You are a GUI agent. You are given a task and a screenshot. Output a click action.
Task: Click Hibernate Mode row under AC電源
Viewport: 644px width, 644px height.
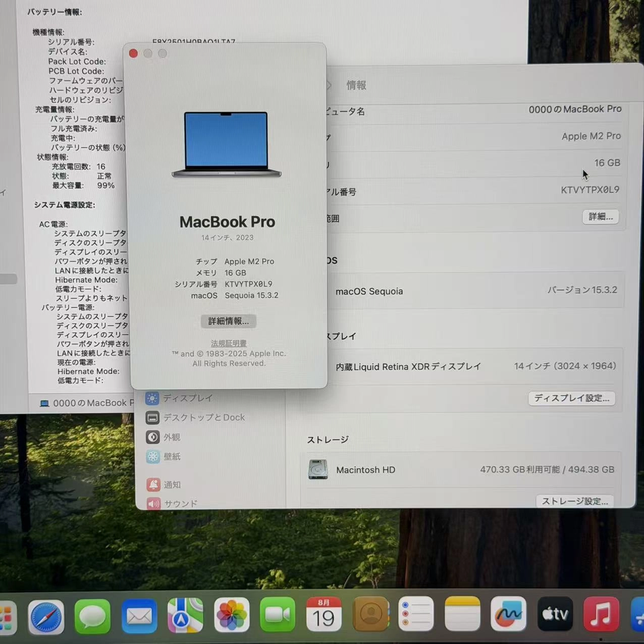point(86,280)
